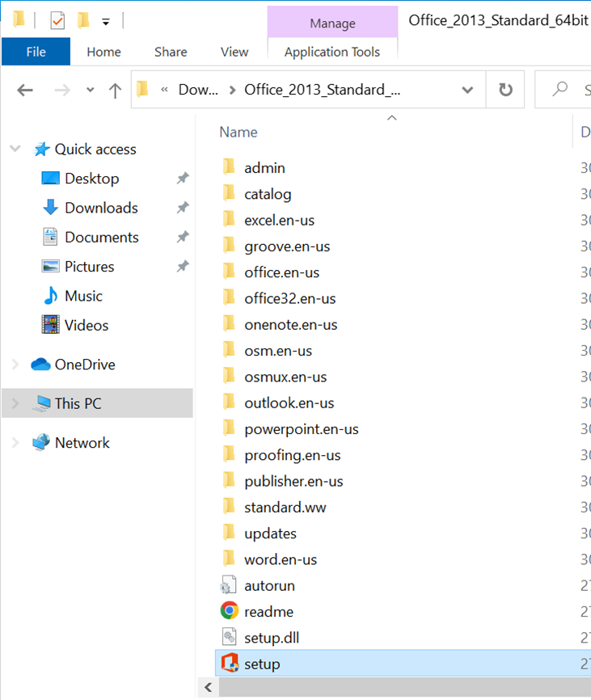Open the Share ribbon tab
The width and height of the screenshot is (591, 700).
171,52
